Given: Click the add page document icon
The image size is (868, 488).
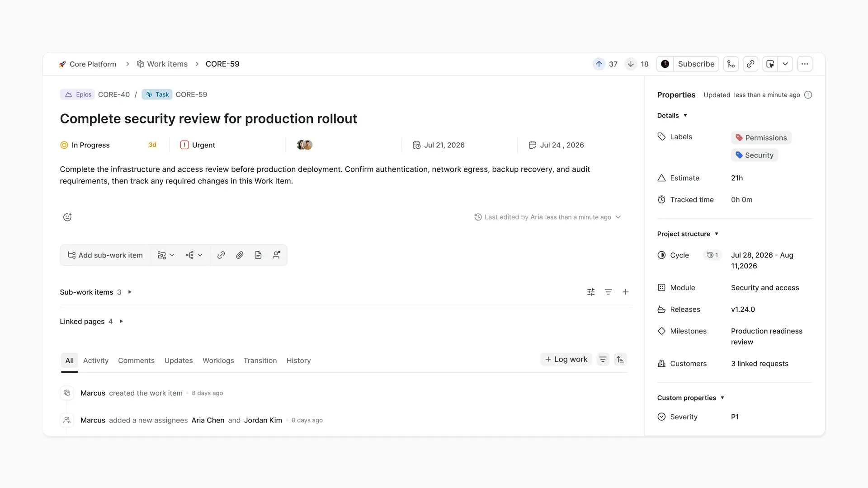Looking at the screenshot, I should 258,255.
